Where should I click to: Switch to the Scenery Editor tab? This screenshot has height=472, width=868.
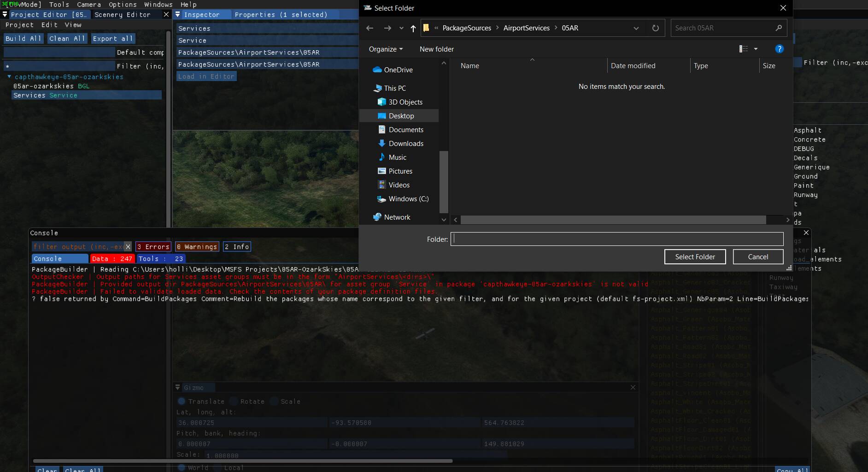click(x=122, y=15)
